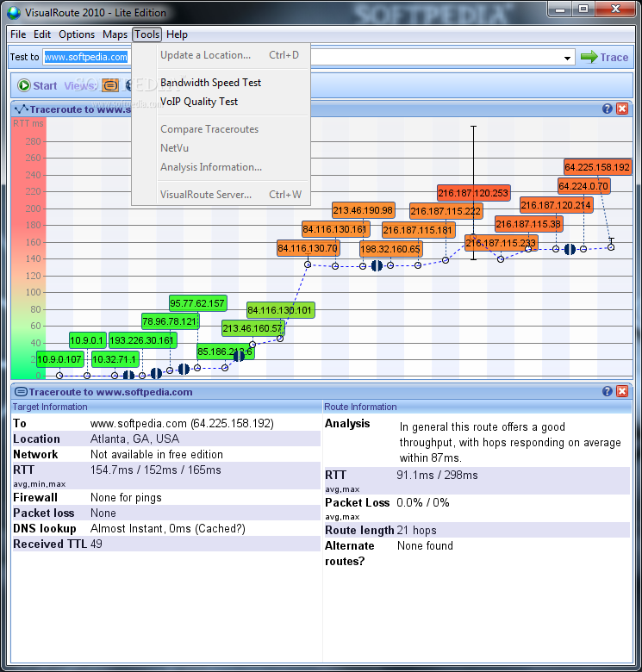Select hop label 78.96.78.121
642x672 pixels.
pos(170,321)
